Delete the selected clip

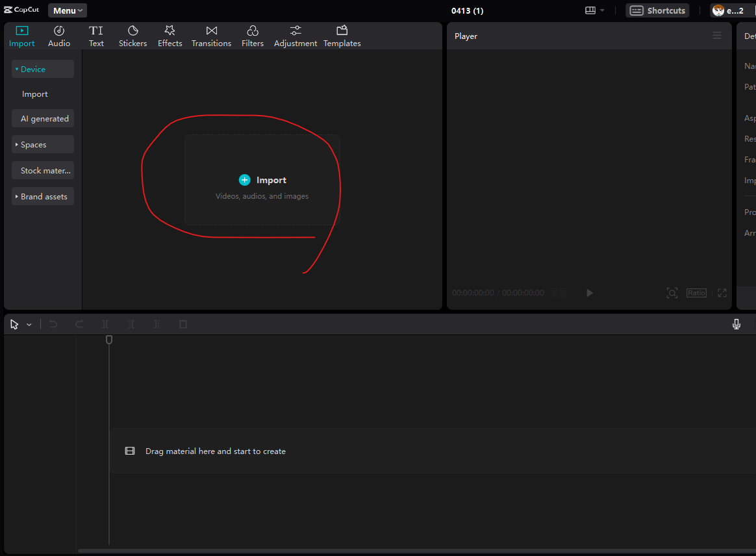[x=183, y=324]
